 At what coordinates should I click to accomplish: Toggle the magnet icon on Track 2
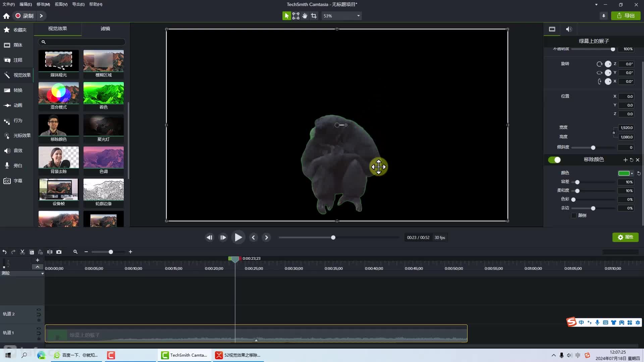39,314
